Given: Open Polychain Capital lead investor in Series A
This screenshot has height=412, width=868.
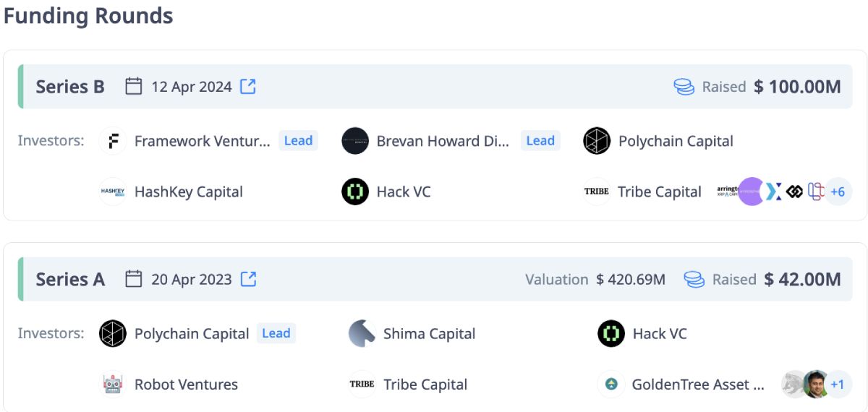Looking at the screenshot, I should (x=192, y=334).
